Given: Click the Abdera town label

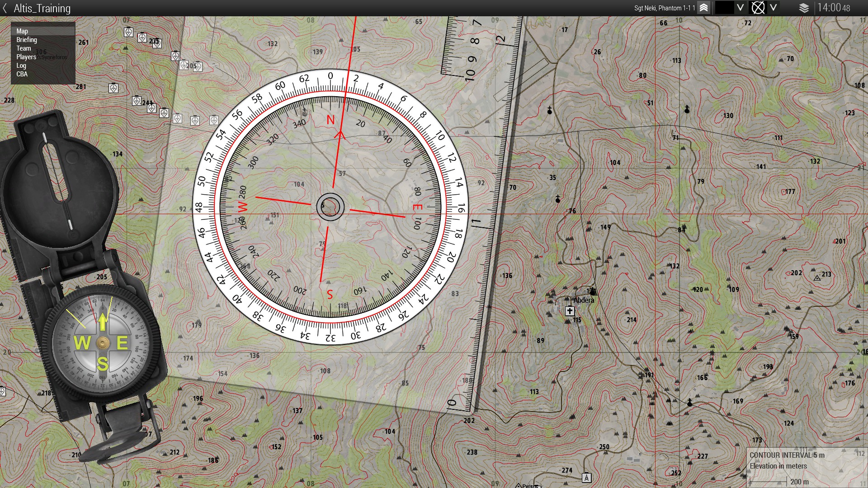Looking at the screenshot, I should pyautogui.click(x=584, y=300).
